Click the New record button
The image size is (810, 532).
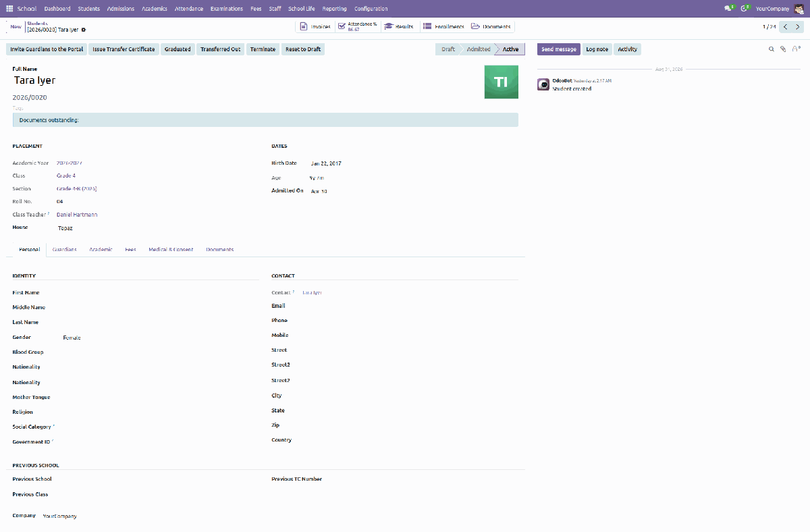pos(16,27)
